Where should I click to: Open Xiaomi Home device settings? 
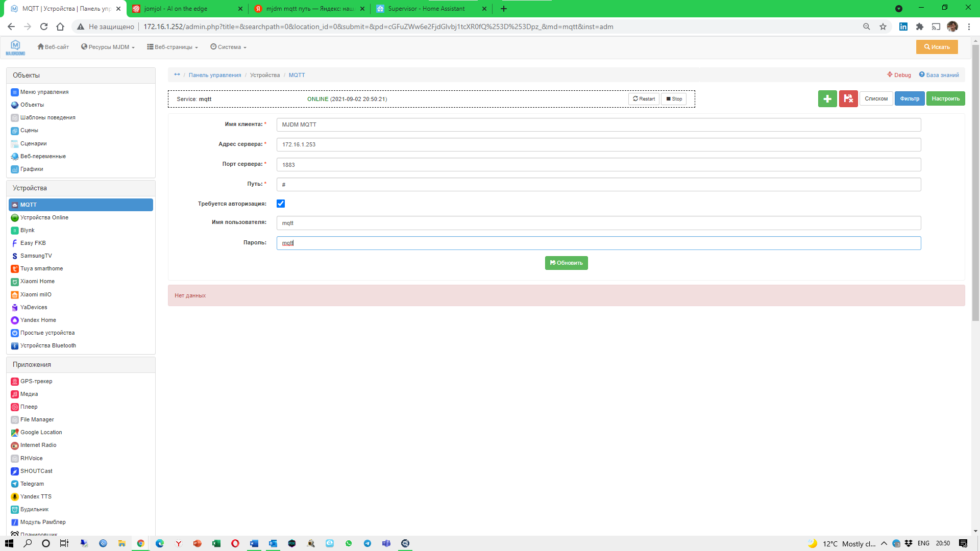coord(37,281)
